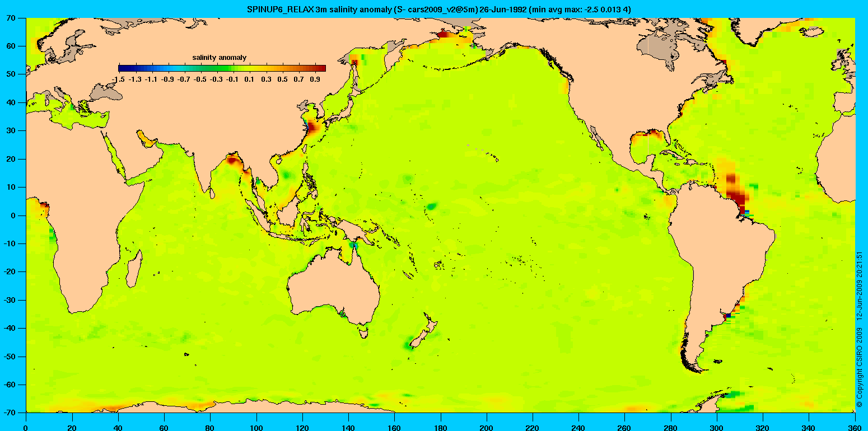Click the -0.3 colorbar tick label
The image size is (868, 431).
click(x=217, y=80)
